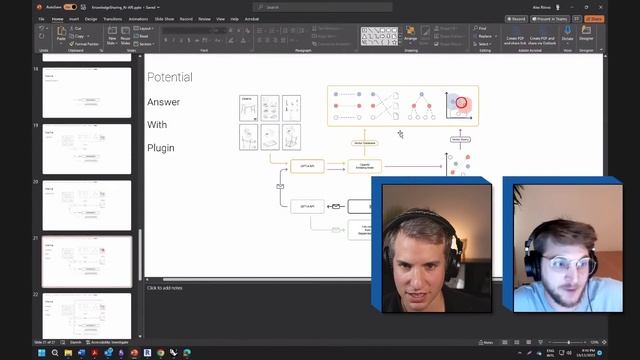
Task: Toggle Italic formatting
Action: [173, 40]
